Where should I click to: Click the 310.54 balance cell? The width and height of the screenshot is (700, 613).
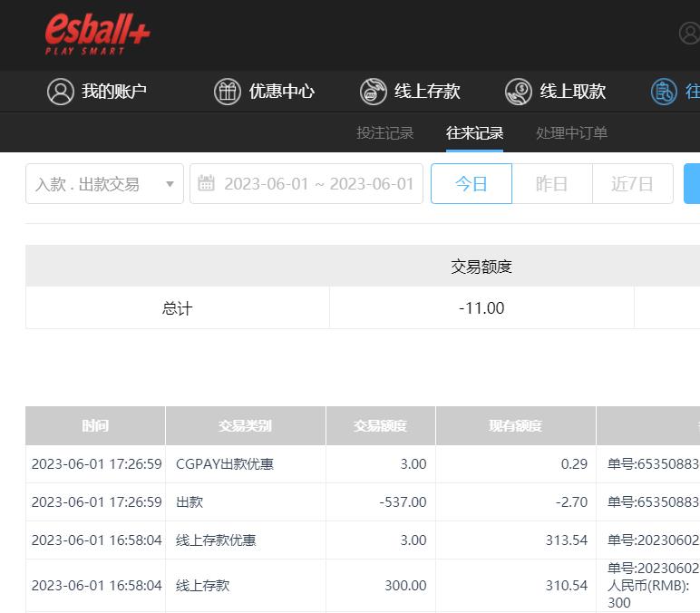[x=516, y=585]
